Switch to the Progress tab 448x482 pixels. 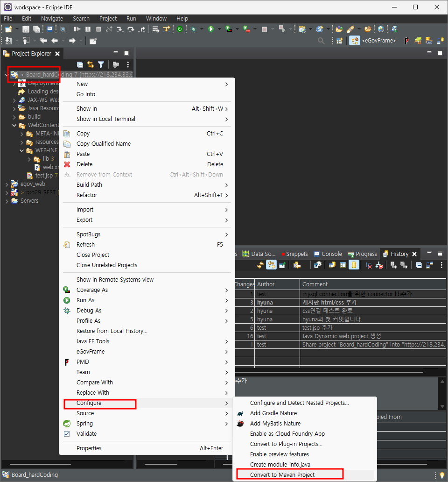click(x=362, y=254)
